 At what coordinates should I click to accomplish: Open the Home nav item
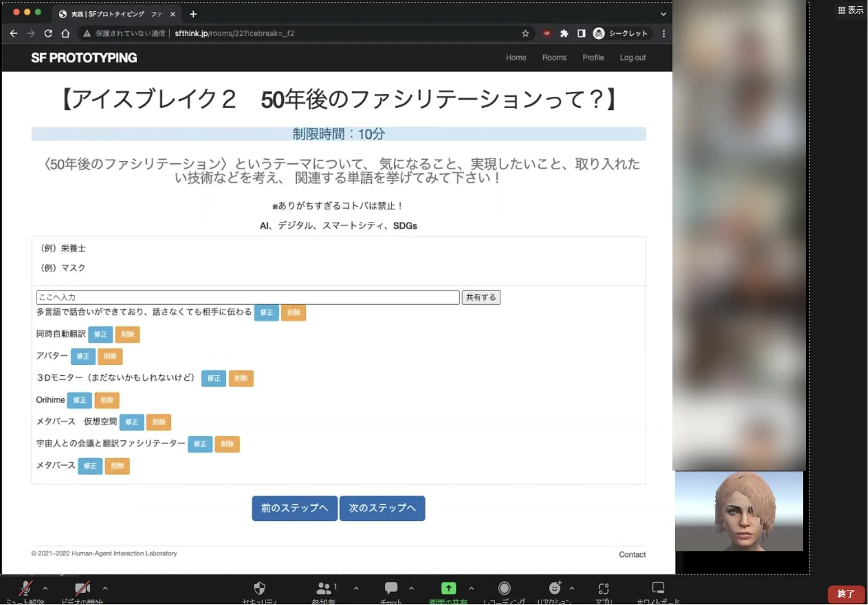(516, 58)
